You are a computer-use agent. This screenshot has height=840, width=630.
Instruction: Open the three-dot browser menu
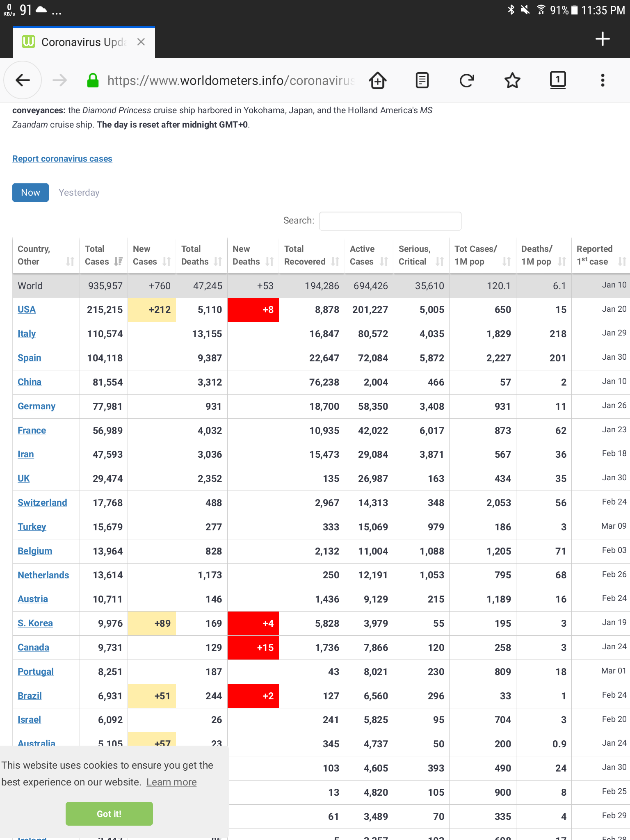(x=603, y=80)
